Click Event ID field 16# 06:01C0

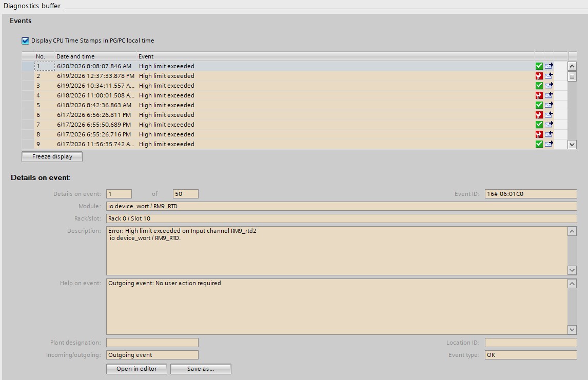click(531, 194)
